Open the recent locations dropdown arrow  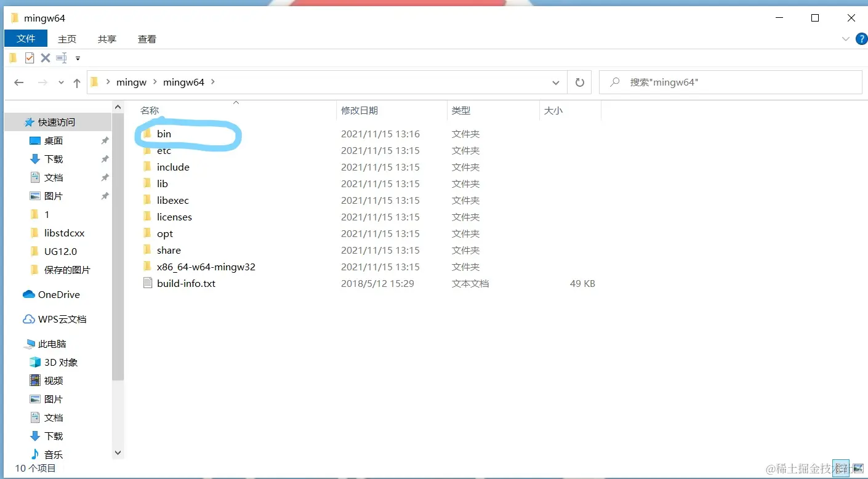click(61, 83)
